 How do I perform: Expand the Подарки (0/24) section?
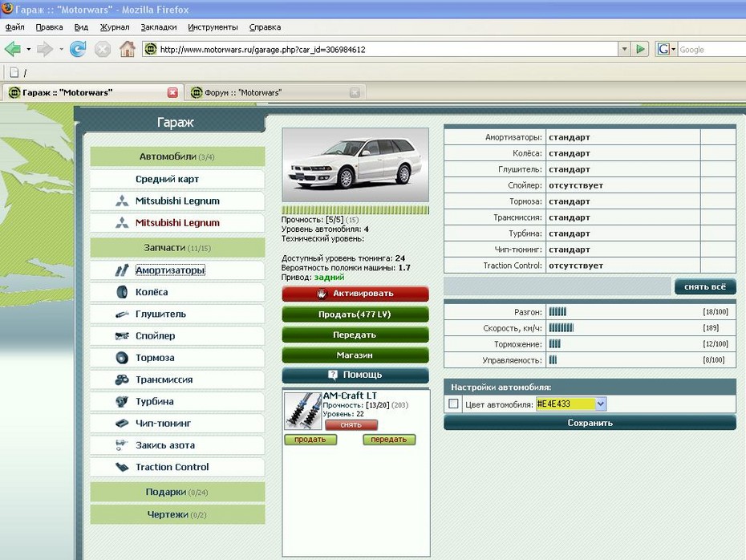[177, 492]
